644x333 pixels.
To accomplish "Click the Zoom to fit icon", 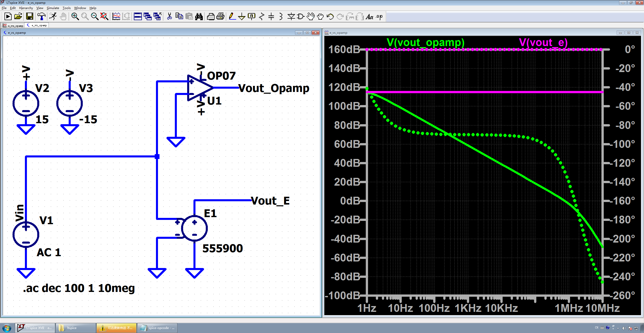I will point(104,17).
